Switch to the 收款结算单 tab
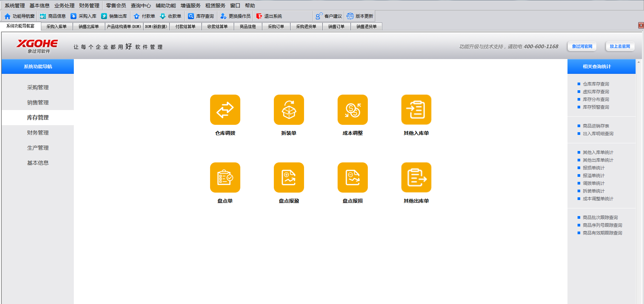Viewport: 644px width, 304px height. [217, 27]
